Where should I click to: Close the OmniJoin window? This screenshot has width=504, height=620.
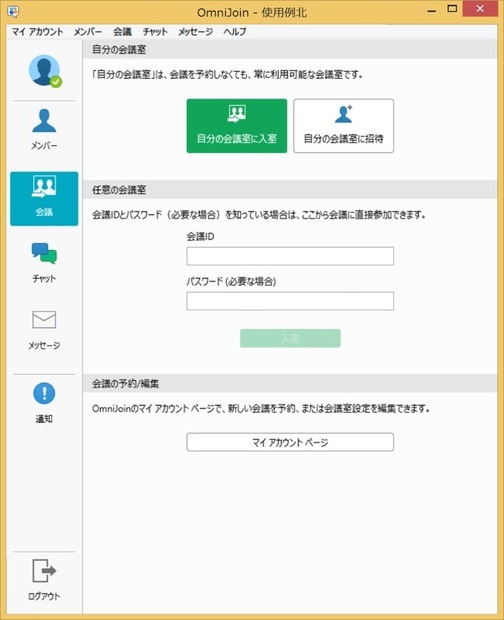[480, 9]
